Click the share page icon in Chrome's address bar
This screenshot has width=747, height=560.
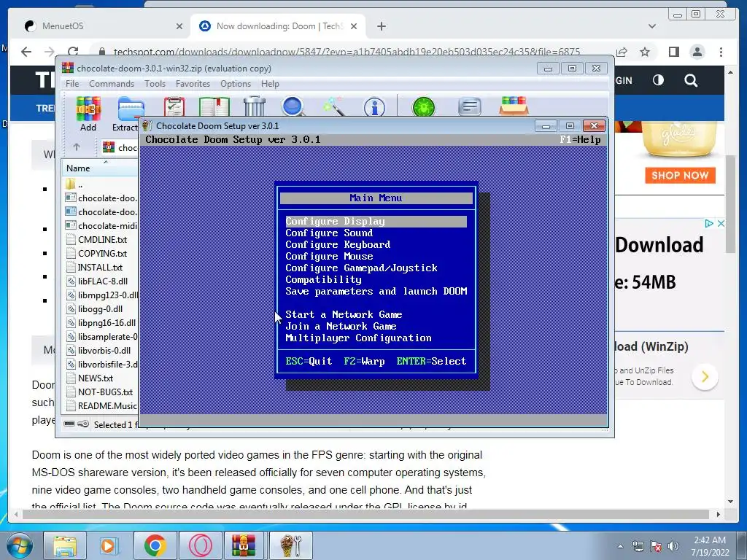(622, 52)
